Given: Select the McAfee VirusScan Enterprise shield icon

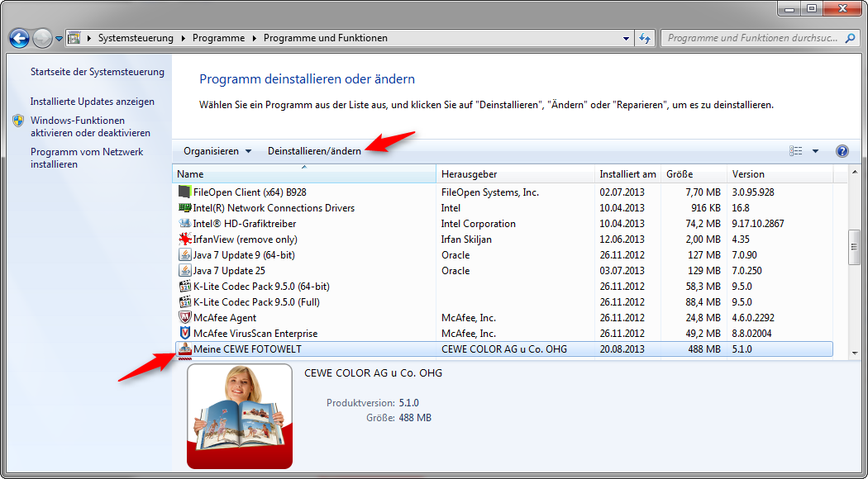Looking at the screenshot, I should click(x=185, y=334).
